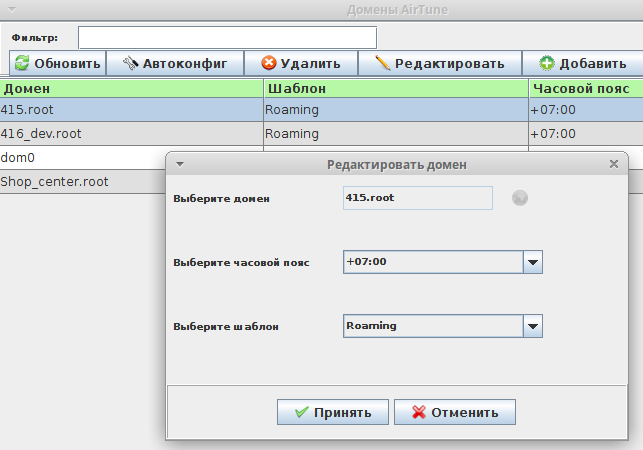This screenshot has width=643, height=450.
Task: Click the Редактировать button
Action: point(440,63)
